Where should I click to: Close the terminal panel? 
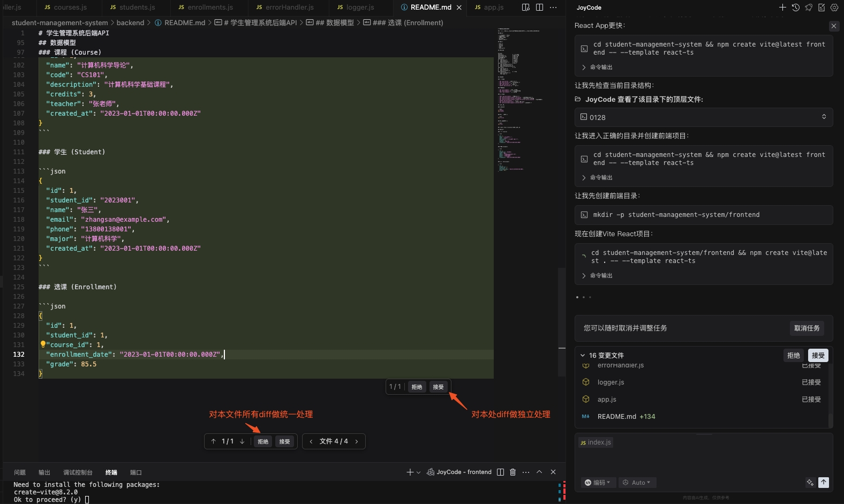pyautogui.click(x=553, y=472)
